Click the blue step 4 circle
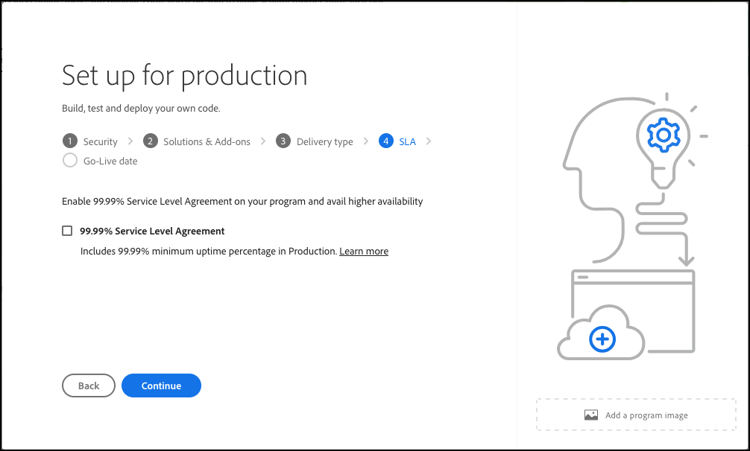 (x=386, y=141)
